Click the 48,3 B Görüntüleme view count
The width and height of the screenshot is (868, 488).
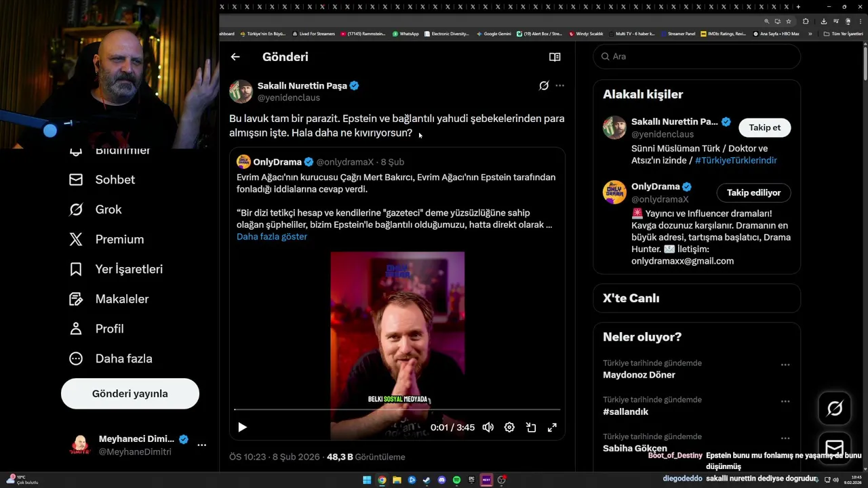(366, 457)
